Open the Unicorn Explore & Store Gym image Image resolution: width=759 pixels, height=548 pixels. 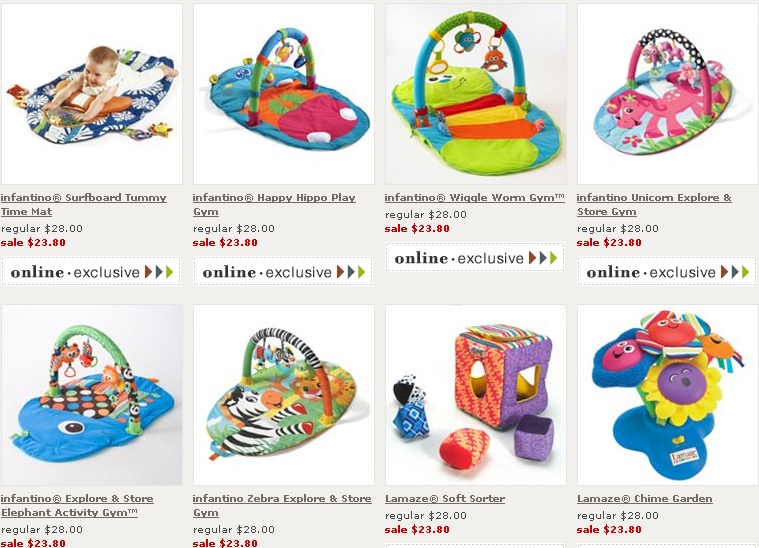668,93
